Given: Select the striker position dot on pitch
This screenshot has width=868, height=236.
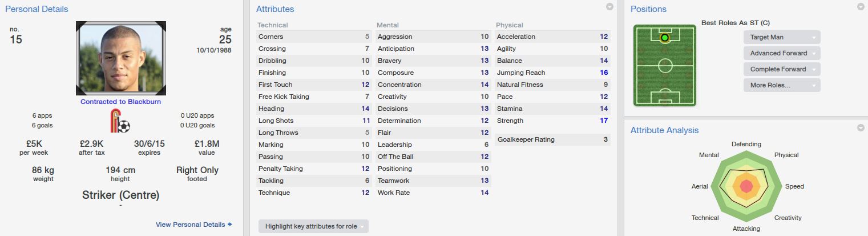Looking at the screenshot, I should [x=664, y=38].
